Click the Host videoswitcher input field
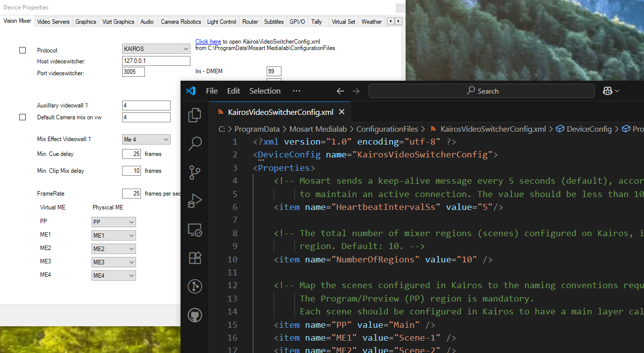 coord(156,61)
